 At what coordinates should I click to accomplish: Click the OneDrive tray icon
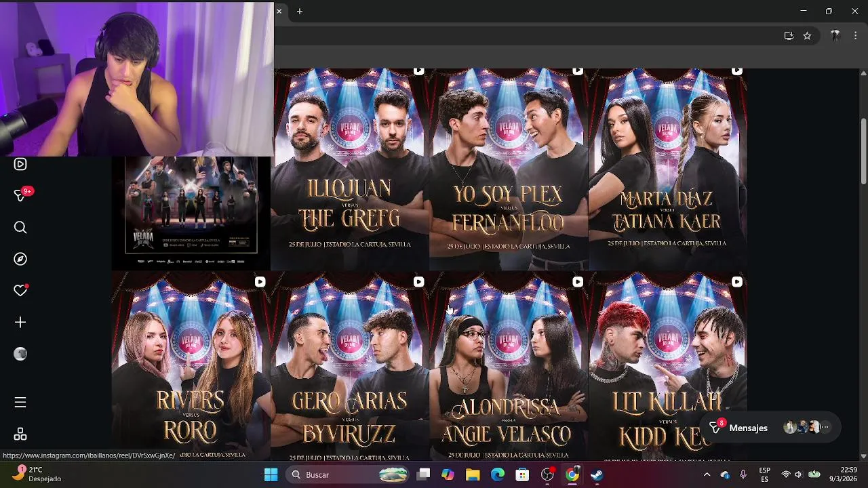point(725,474)
